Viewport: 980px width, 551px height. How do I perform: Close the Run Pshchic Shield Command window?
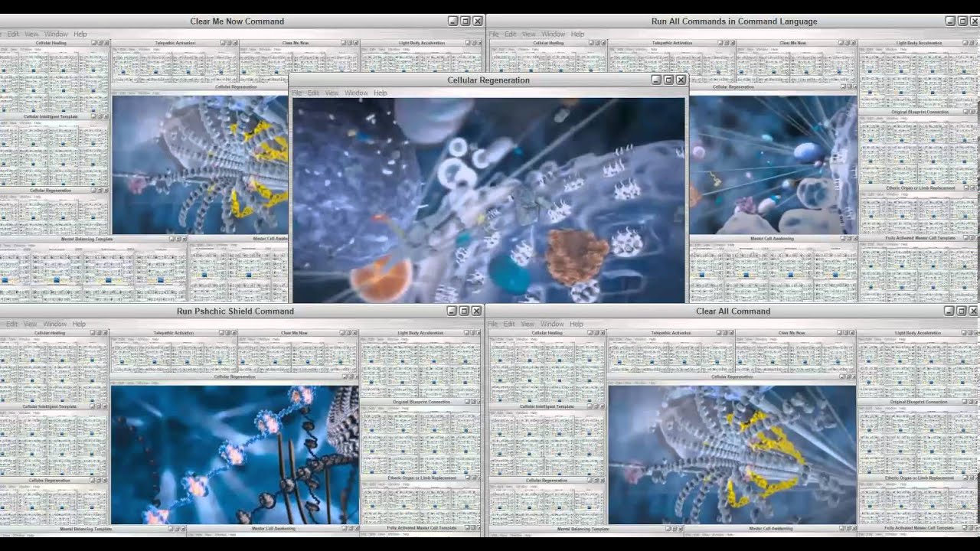point(476,311)
